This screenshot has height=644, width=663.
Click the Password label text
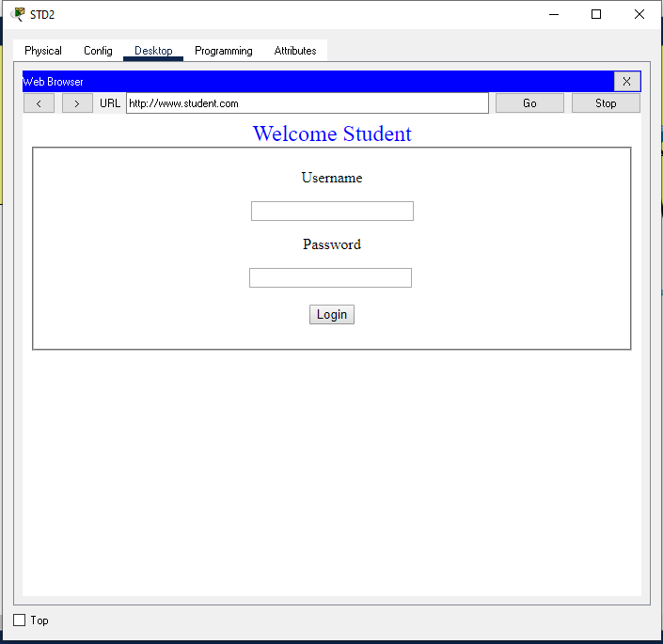tap(332, 244)
